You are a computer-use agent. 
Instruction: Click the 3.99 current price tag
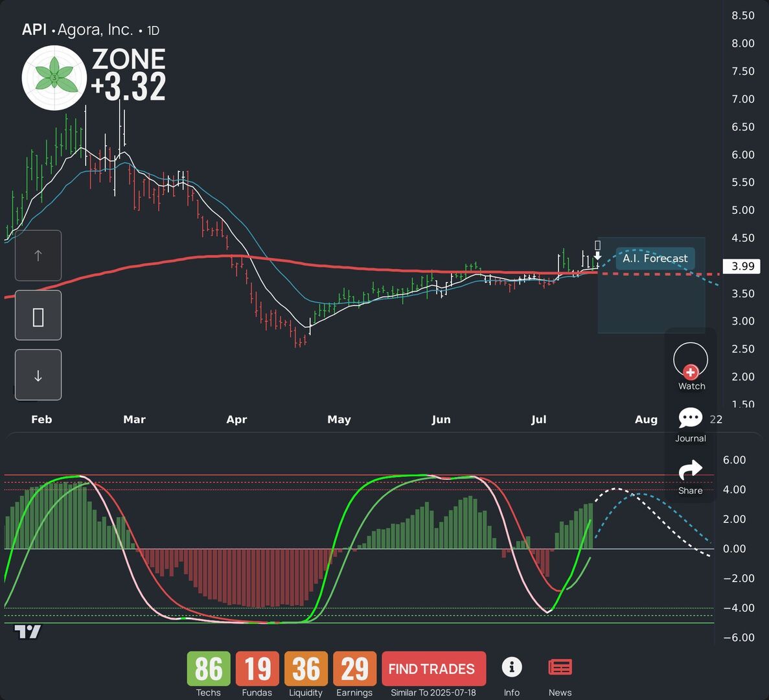click(x=742, y=266)
